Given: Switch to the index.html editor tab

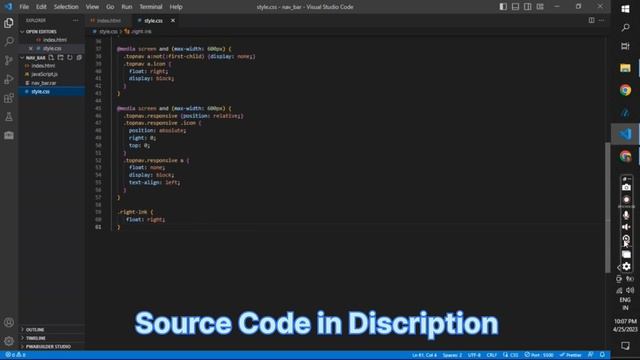Looking at the screenshot, I should 109,20.
